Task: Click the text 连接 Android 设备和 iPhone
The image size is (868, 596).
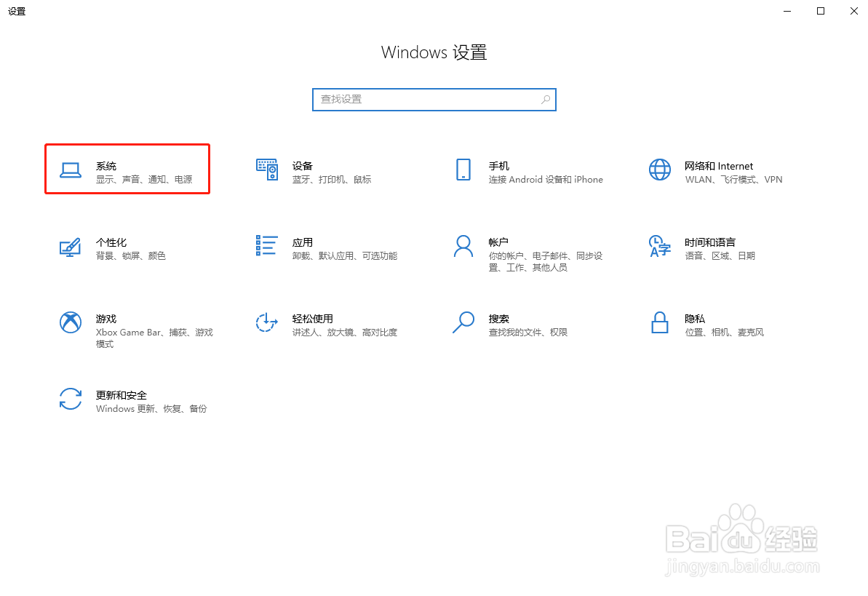Action: [546, 180]
